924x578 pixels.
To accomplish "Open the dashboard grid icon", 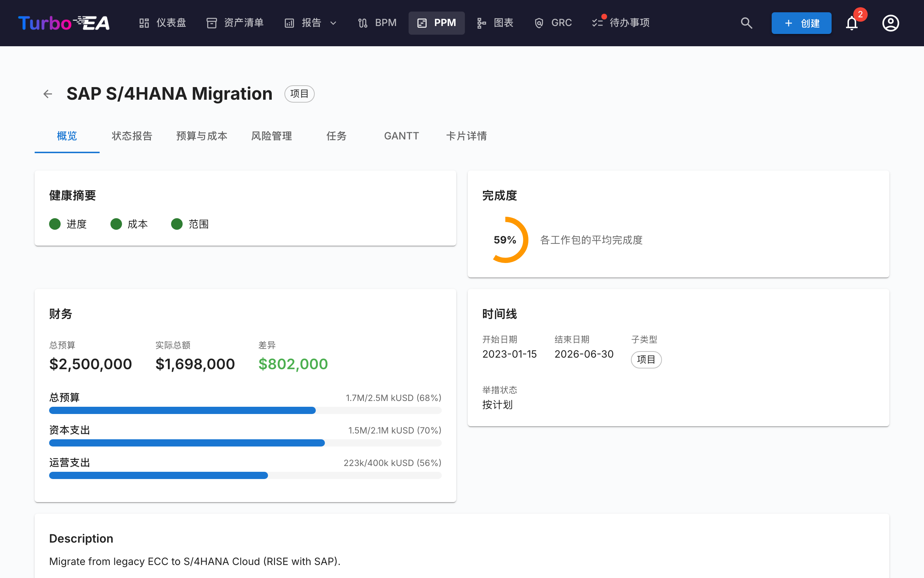I will [x=144, y=23].
